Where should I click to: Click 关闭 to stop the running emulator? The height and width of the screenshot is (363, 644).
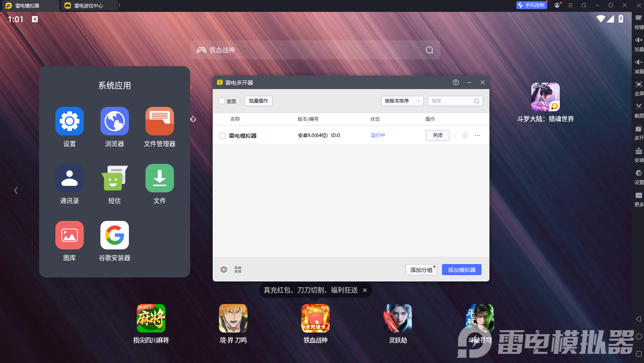(x=438, y=135)
